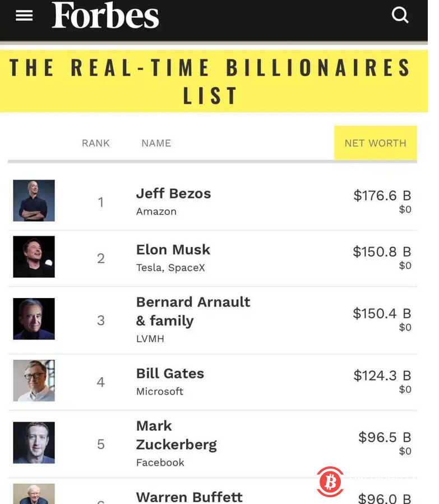Open Elon Musk profile photo
Viewport: 439px width, 504px height.
(34, 257)
